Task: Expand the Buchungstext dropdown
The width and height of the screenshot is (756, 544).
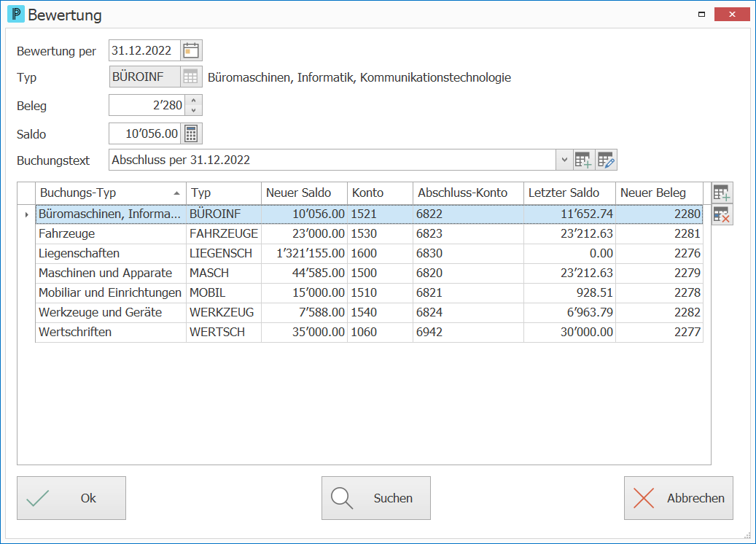Action: point(564,160)
